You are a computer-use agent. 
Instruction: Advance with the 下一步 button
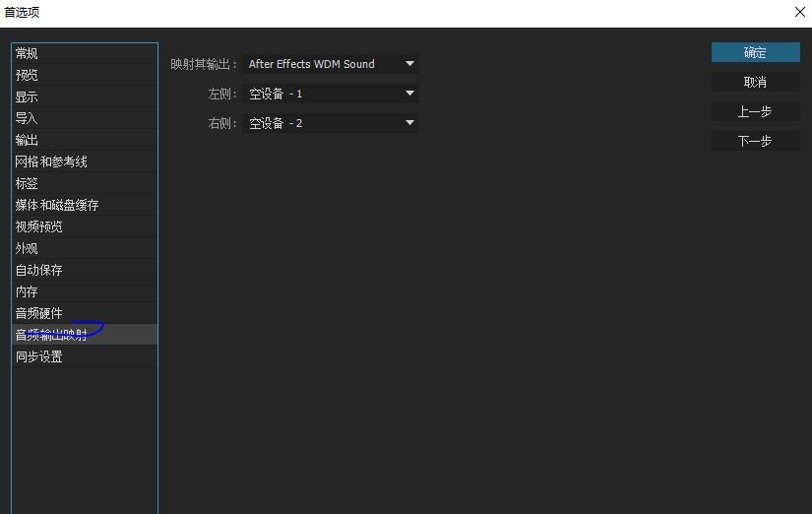click(x=756, y=141)
